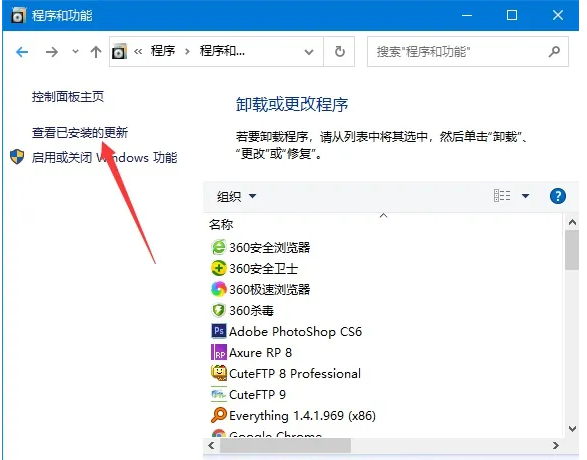Click the search box for 程序和功能
The height and width of the screenshot is (460, 587).
coord(468,52)
